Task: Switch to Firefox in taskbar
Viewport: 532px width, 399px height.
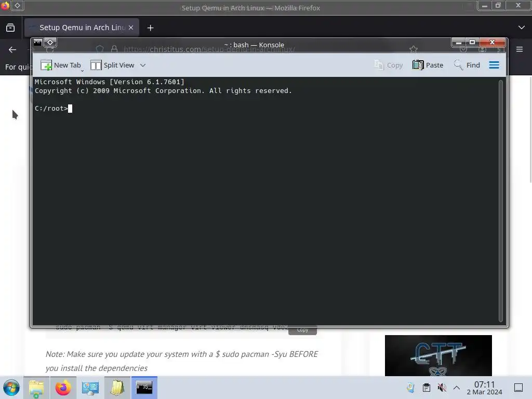Action: point(63,388)
